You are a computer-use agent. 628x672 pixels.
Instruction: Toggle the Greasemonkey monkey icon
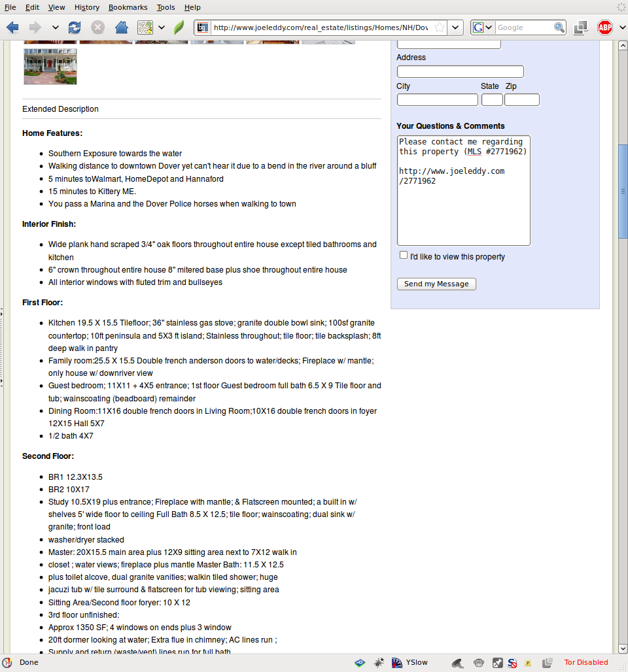479,663
